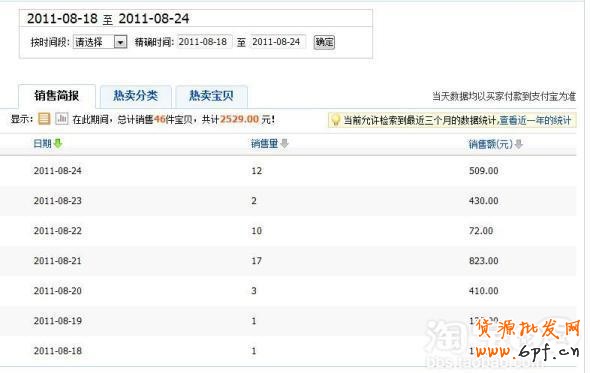Click the end date field 2011-08-24
The height and width of the screenshot is (373, 590).
point(278,42)
